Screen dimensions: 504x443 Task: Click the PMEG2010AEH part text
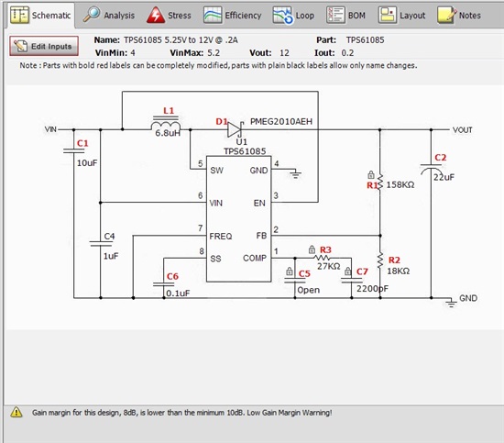(x=281, y=121)
